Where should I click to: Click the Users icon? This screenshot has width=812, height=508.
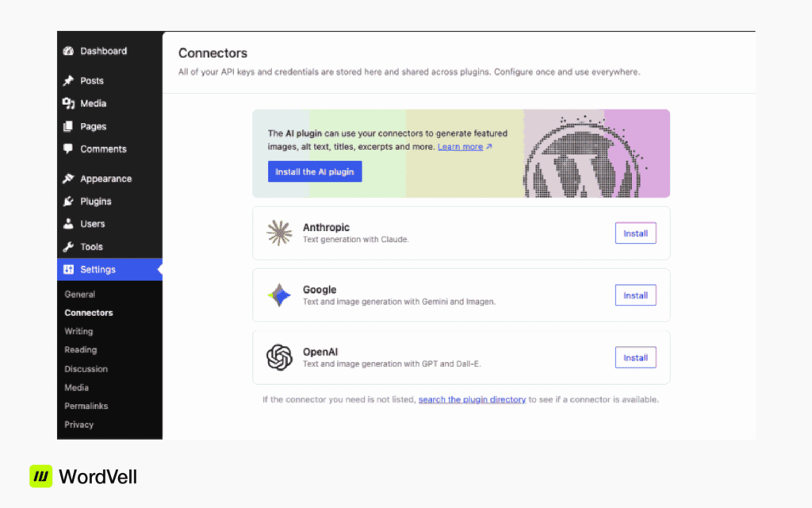point(68,224)
